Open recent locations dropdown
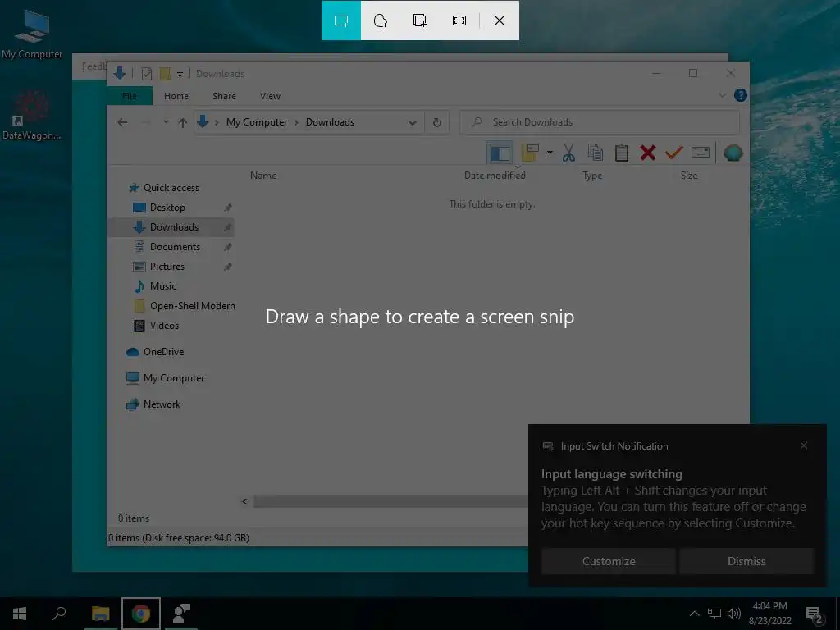Viewport: 840px width, 630px height. (x=166, y=122)
